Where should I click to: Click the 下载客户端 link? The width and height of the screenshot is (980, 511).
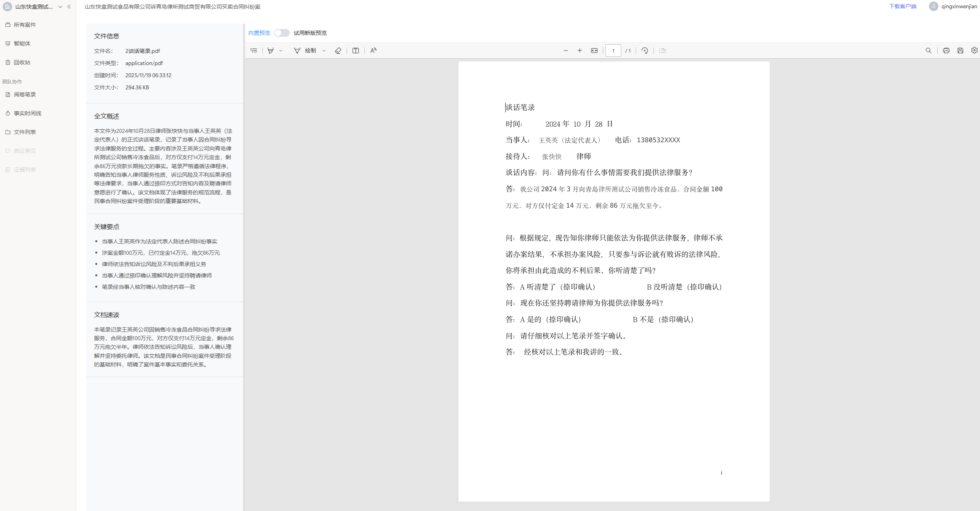pyautogui.click(x=902, y=6)
